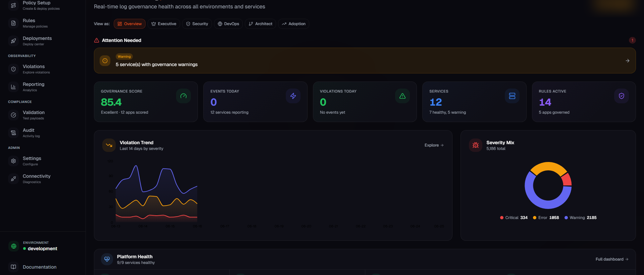The image size is (644, 275).
Task: Open Policy Setup sidebar icon
Action: coord(13,5)
